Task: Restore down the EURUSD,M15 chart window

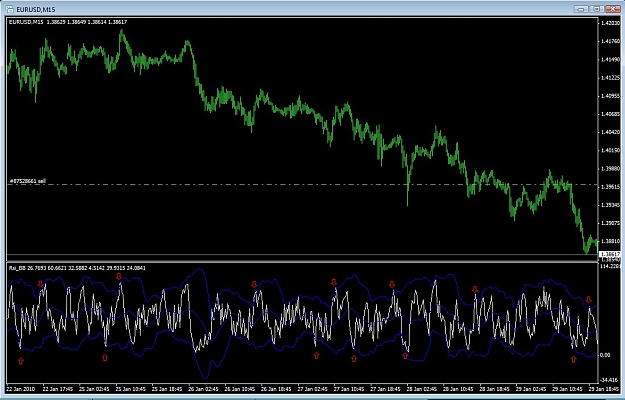Action: [597, 9]
